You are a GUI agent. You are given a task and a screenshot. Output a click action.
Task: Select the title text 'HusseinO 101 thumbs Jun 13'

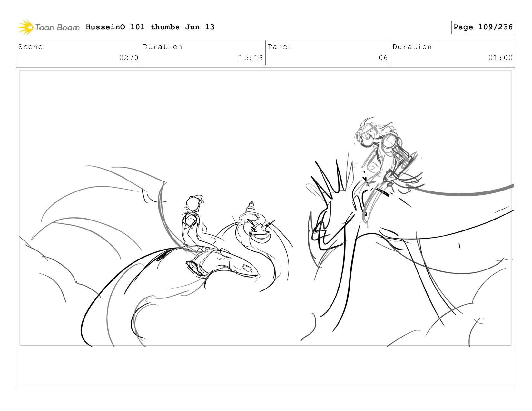tap(150, 27)
